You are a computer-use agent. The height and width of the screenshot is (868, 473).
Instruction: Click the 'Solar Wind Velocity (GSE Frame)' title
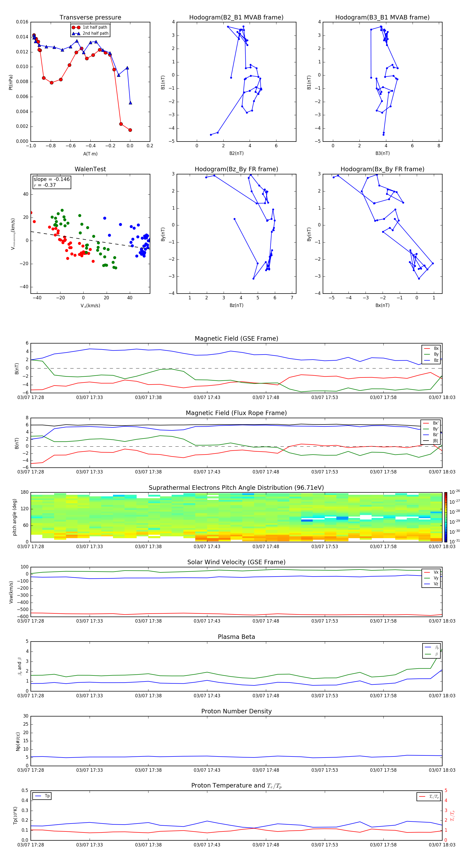point(236,562)
